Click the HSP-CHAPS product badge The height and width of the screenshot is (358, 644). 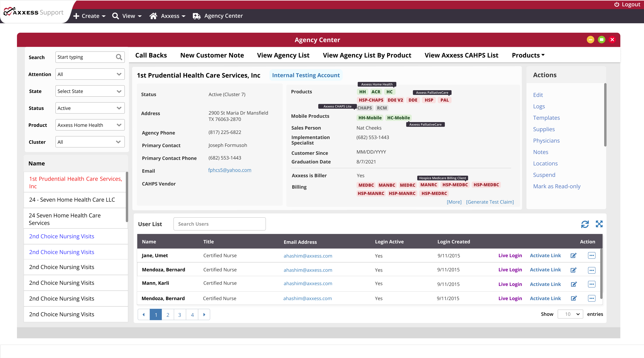tap(371, 100)
